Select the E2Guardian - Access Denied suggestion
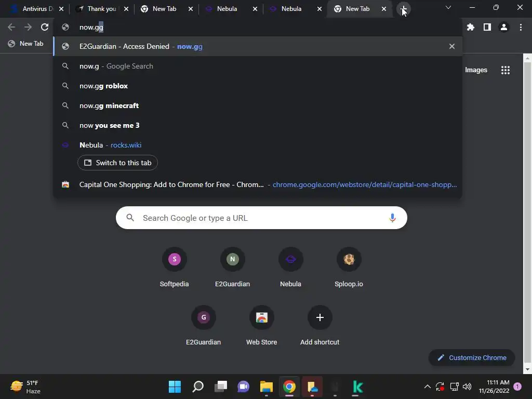 pyautogui.click(x=258, y=46)
